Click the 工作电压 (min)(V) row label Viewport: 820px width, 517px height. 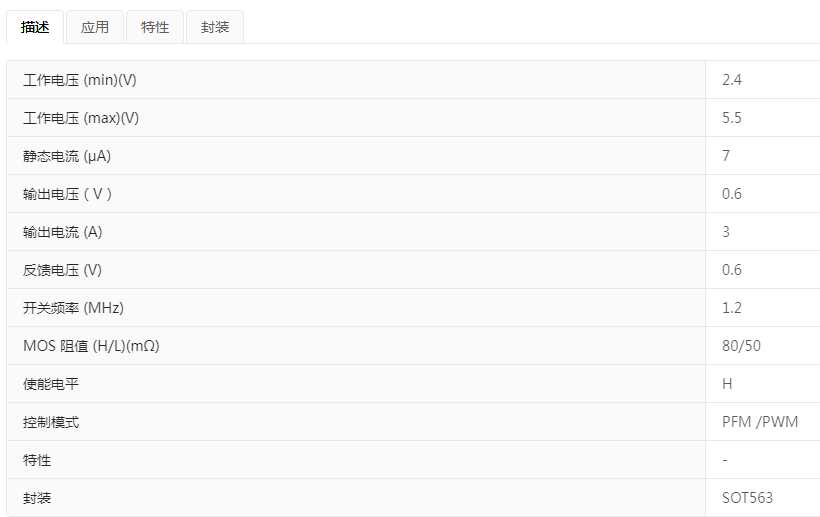(x=80, y=80)
